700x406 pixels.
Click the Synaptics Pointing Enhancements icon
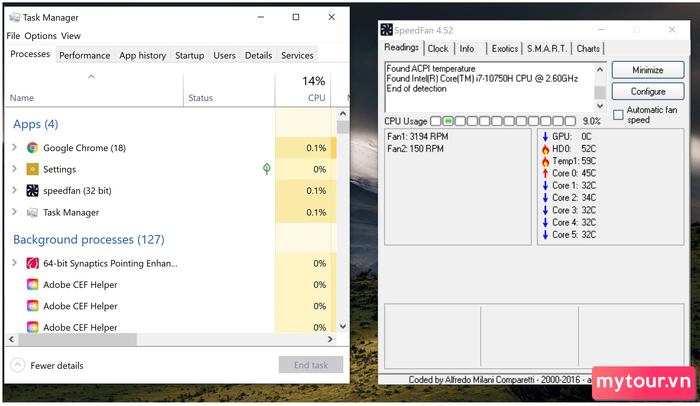coord(32,264)
